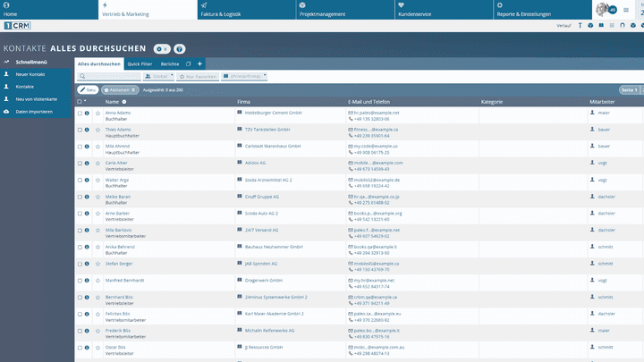Open Home main menu

49,10
